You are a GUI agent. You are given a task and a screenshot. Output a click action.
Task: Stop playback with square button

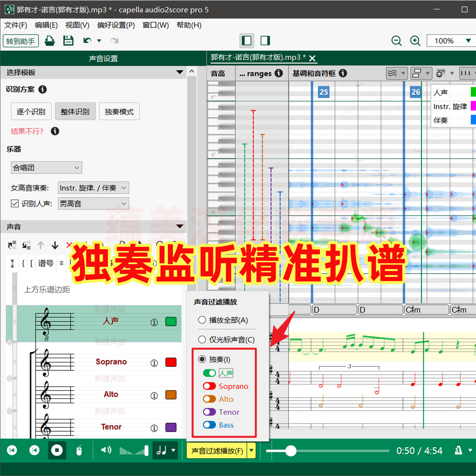coord(57,450)
